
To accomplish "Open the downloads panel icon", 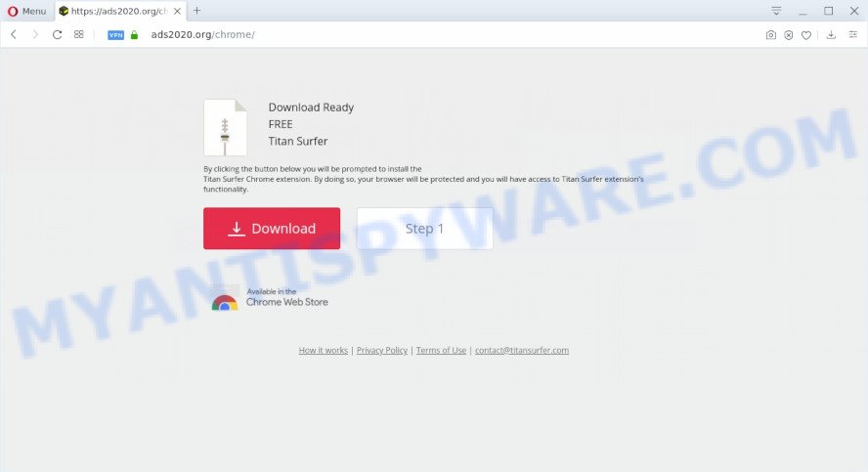I will point(831,35).
